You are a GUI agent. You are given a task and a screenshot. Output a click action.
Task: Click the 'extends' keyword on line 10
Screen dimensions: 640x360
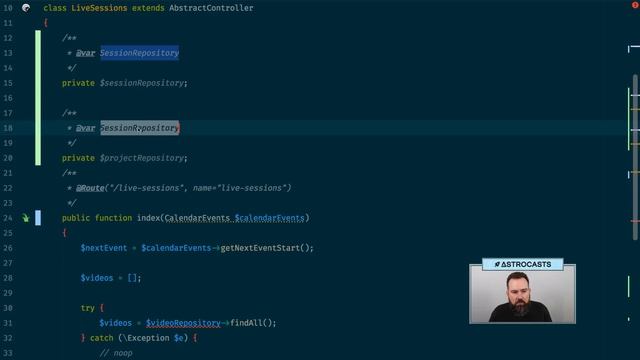148,8
